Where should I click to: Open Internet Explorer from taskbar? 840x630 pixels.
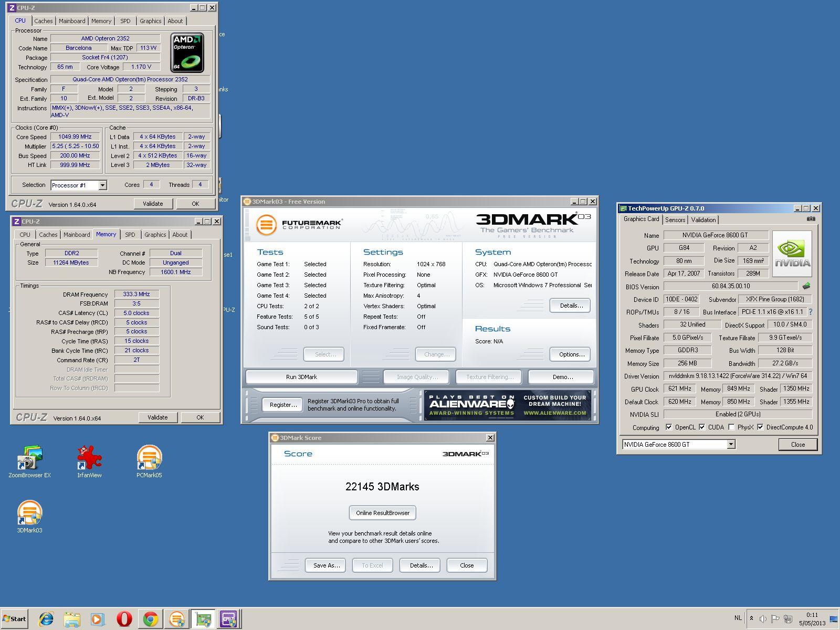coord(46,619)
